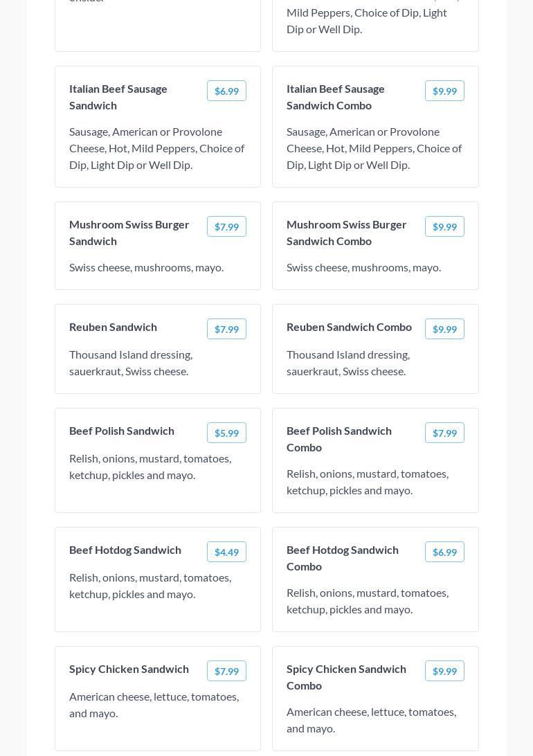Viewport: 533px width, 756px height.
Task: Open the Italian Beef Sausage Sandwich Combo title
Action: 336,97
